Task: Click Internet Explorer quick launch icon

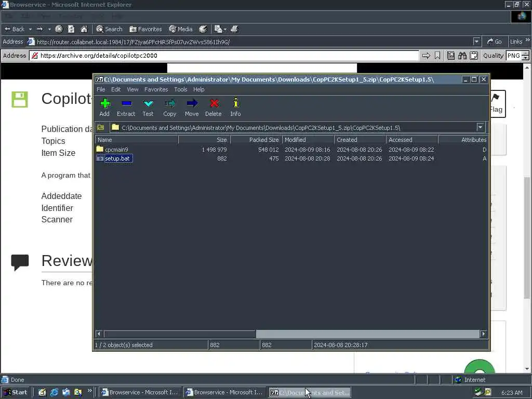Action: coord(54,392)
